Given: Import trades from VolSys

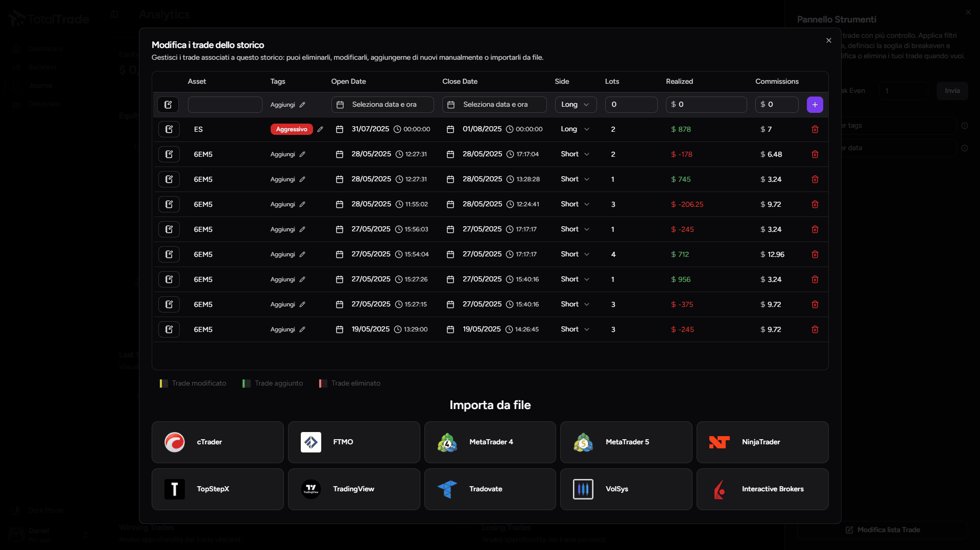Looking at the screenshot, I should pos(626,489).
